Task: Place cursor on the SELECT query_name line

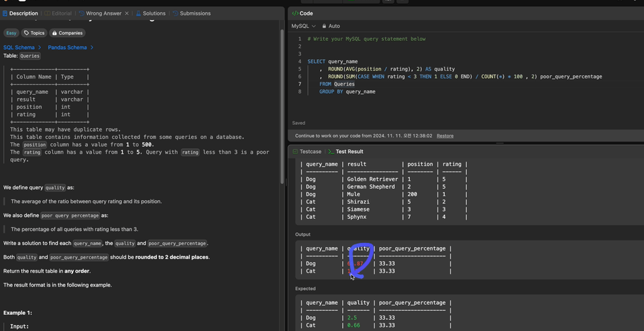Action: (333, 61)
